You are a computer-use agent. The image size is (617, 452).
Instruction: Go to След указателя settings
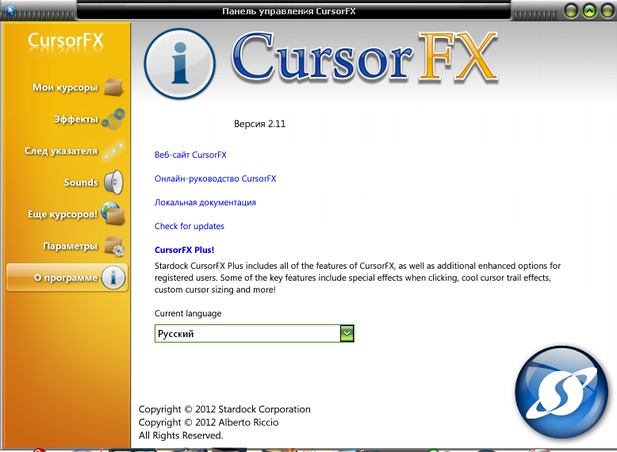pyautogui.click(x=61, y=151)
